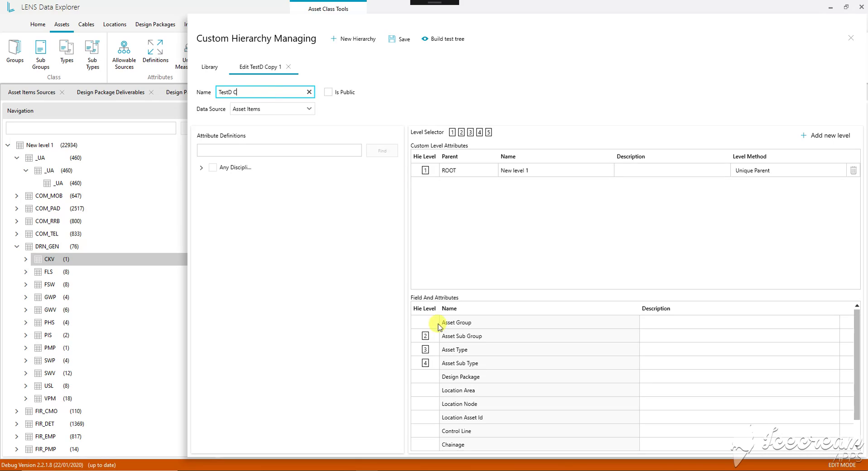Open the Definitions attributes tool
This screenshot has height=471, width=868.
point(155,51)
